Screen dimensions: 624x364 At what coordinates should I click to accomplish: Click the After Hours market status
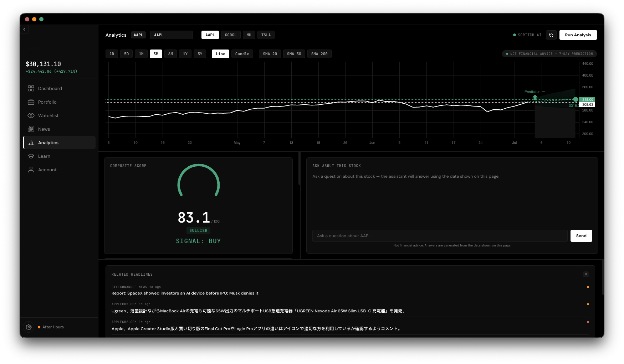tap(51, 327)
